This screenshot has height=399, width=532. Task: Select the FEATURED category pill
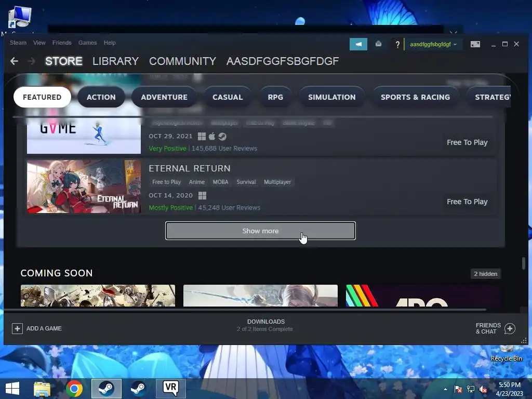point(42,97)
